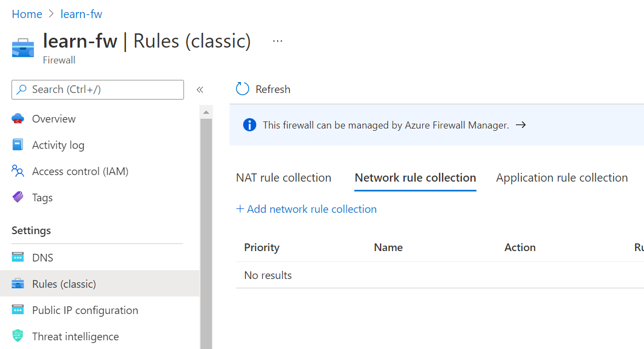Click the Activity log icon
Screen dimensions: 644x349
(18, 145)
